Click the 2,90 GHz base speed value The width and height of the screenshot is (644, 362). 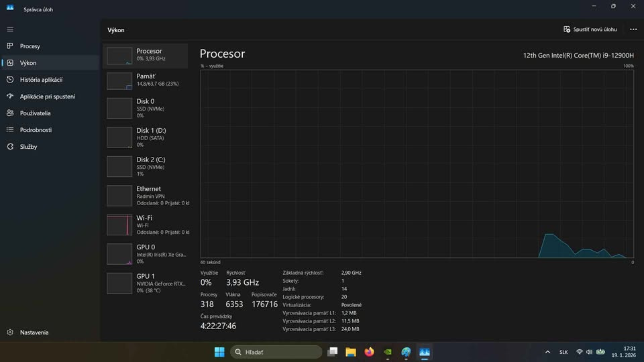pyautogui.click(x=351, y=273)
